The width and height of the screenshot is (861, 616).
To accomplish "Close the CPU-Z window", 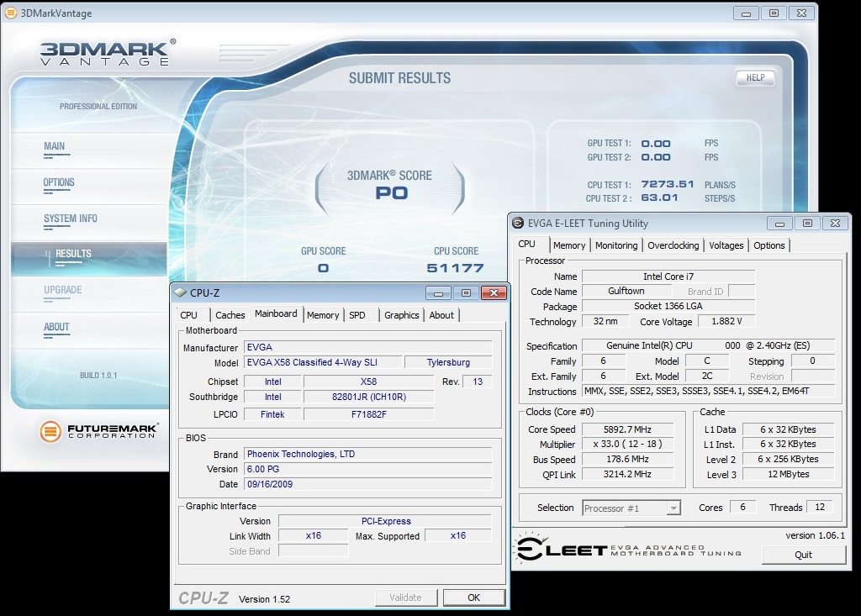I will (x=494, y=292).
